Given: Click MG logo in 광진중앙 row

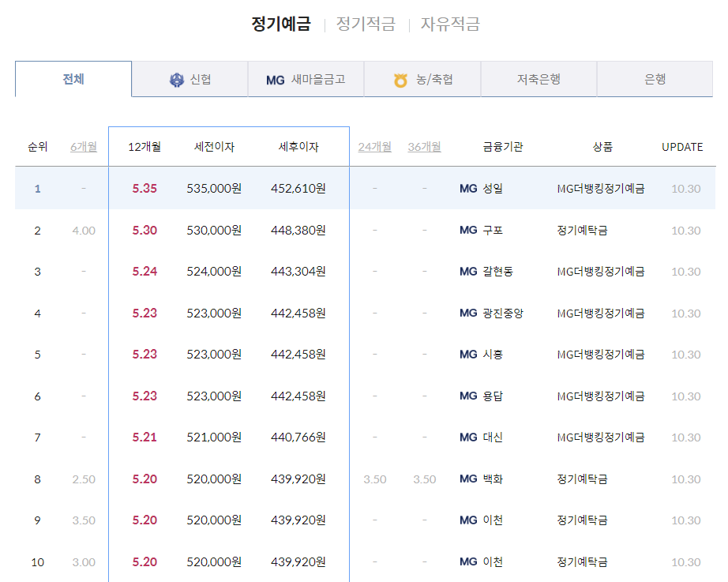Looking at the screenshot, I should [468, 313].
